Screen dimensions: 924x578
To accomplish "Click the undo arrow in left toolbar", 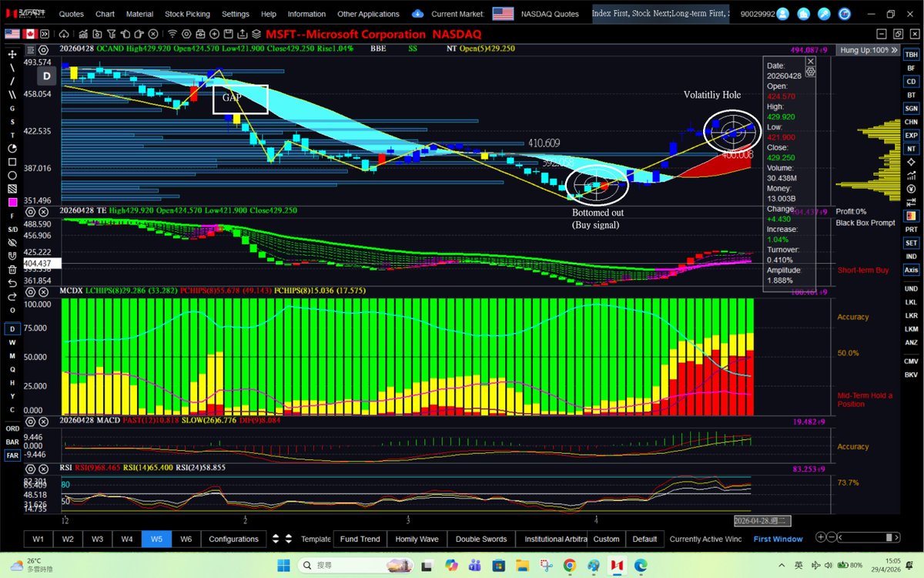I will (12, 283).
